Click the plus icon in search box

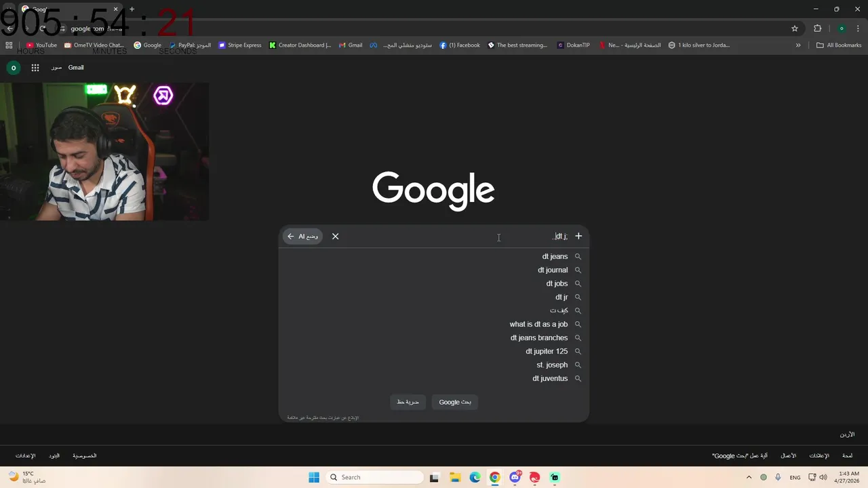(x=578, y=236)
